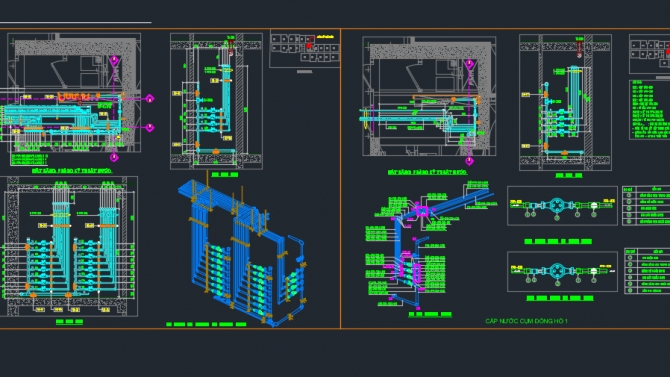
Task: Select the twin riser elevation drawing in left sheet's lower corner
Action: (x=68, y=247)
